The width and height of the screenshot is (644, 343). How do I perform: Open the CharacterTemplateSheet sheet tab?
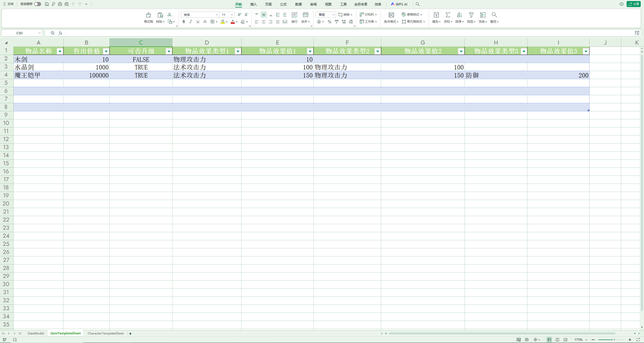tap(105, 333)
